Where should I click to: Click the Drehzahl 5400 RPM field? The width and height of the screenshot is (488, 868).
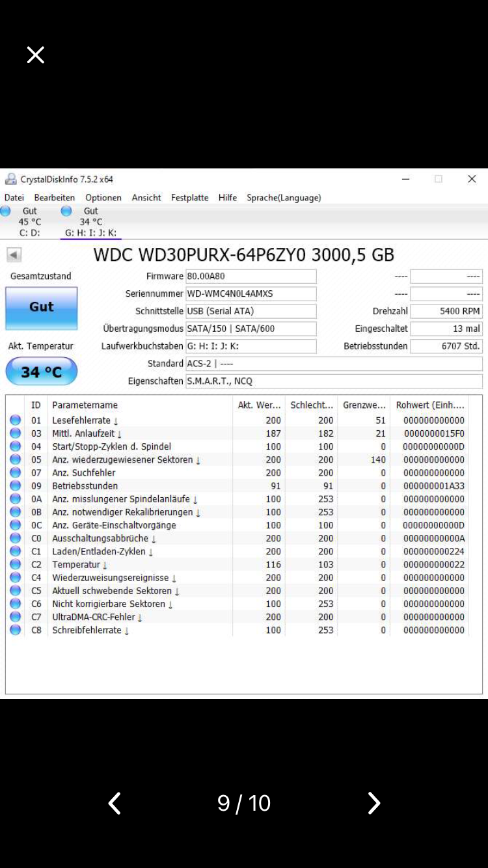pyautogui.click(x=446, y=312)
